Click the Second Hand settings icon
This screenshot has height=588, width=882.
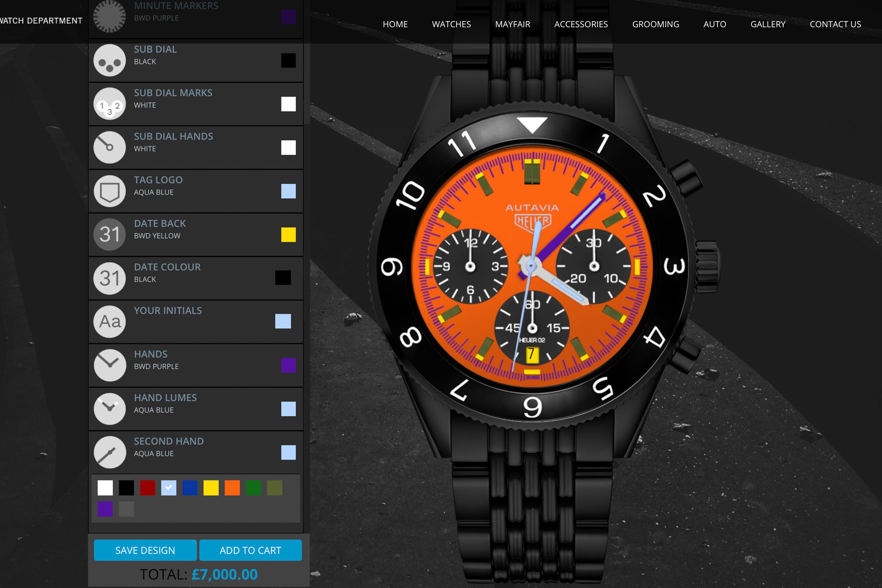(x=108, y=452)
